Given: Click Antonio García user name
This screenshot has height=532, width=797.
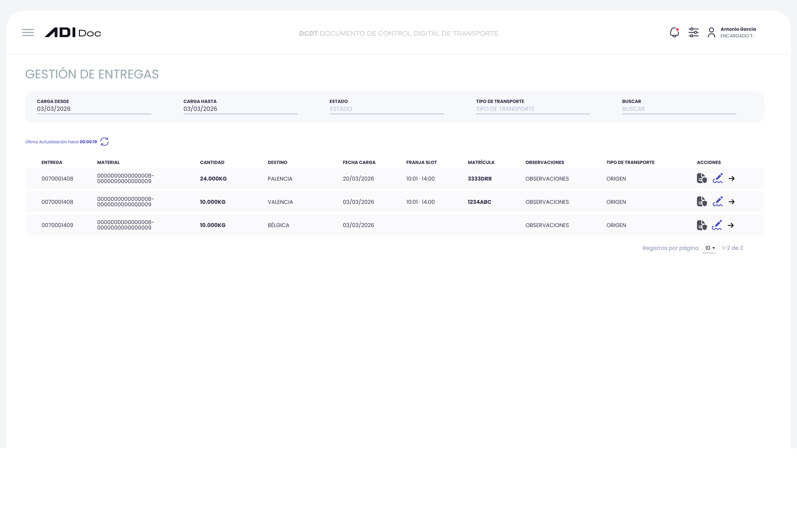Looking at the screenshot, I should [x=738, y=29].
